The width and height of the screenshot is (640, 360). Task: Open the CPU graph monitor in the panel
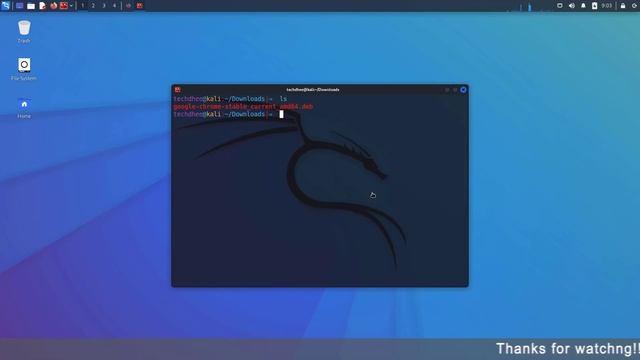529,6
